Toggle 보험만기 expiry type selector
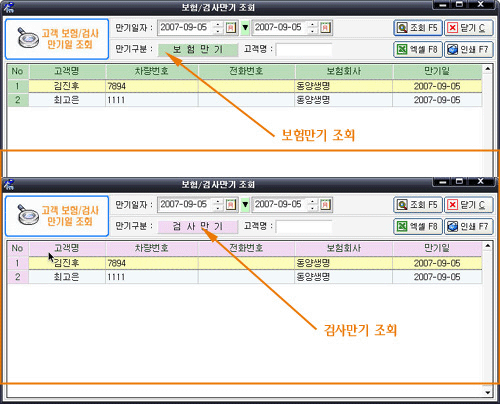500x404 pixels. pos(198,50)
